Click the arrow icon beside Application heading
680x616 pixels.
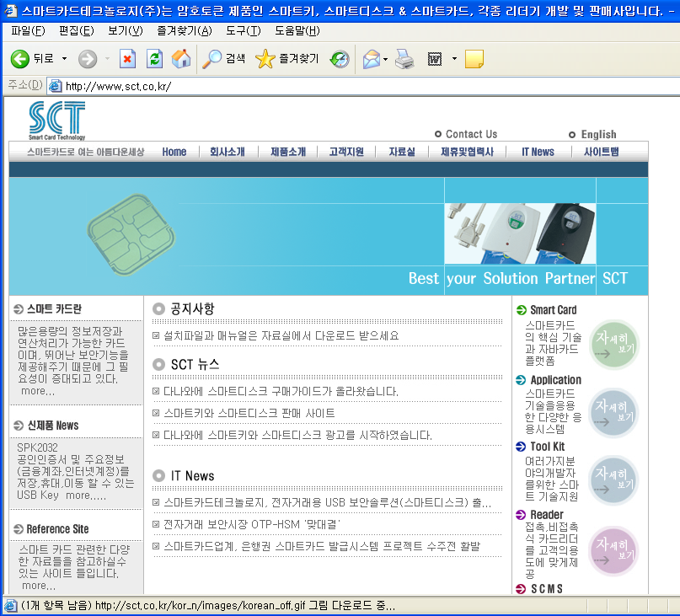coord(521,380)
